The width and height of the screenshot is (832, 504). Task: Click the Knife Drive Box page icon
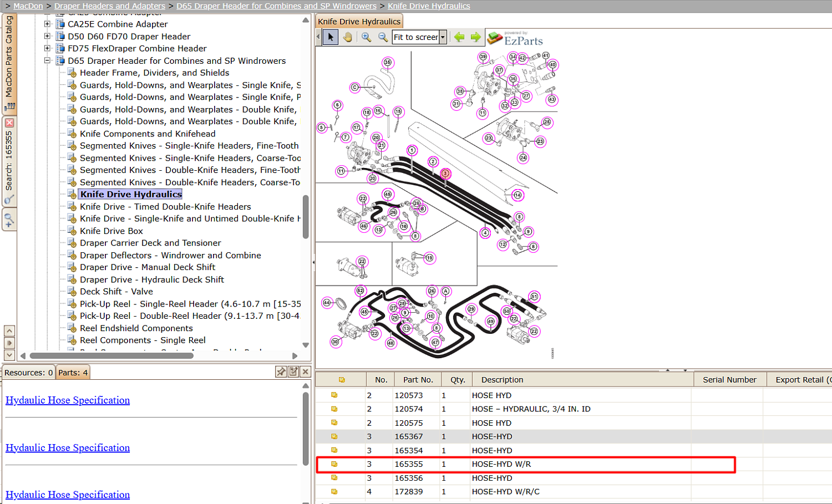pyautogui.click(x=72, y=231)
